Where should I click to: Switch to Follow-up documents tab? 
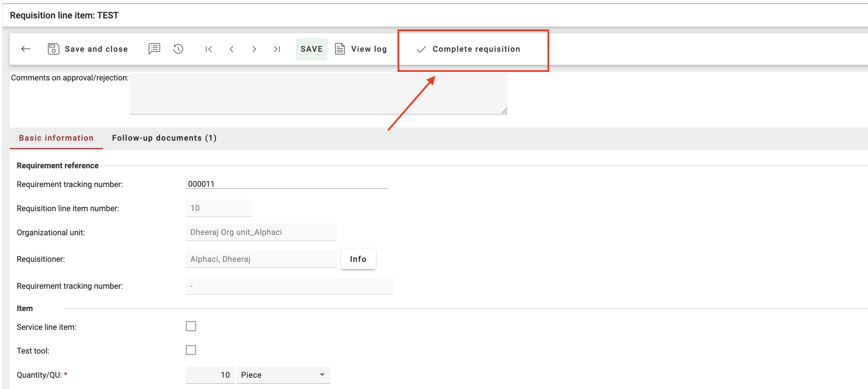pos(164,138)
